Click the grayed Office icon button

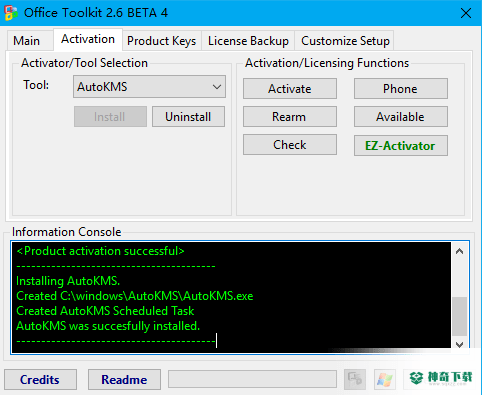pos(355,380)
